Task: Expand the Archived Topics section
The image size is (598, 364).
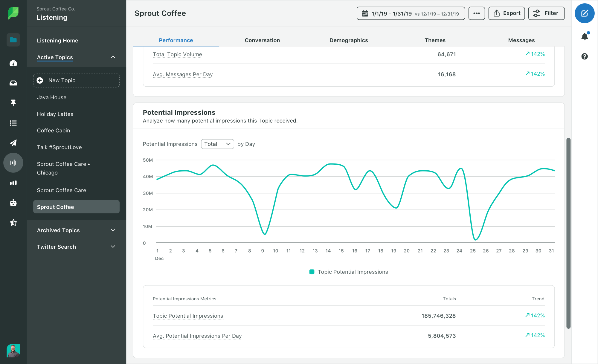Action: coord(113,230)
